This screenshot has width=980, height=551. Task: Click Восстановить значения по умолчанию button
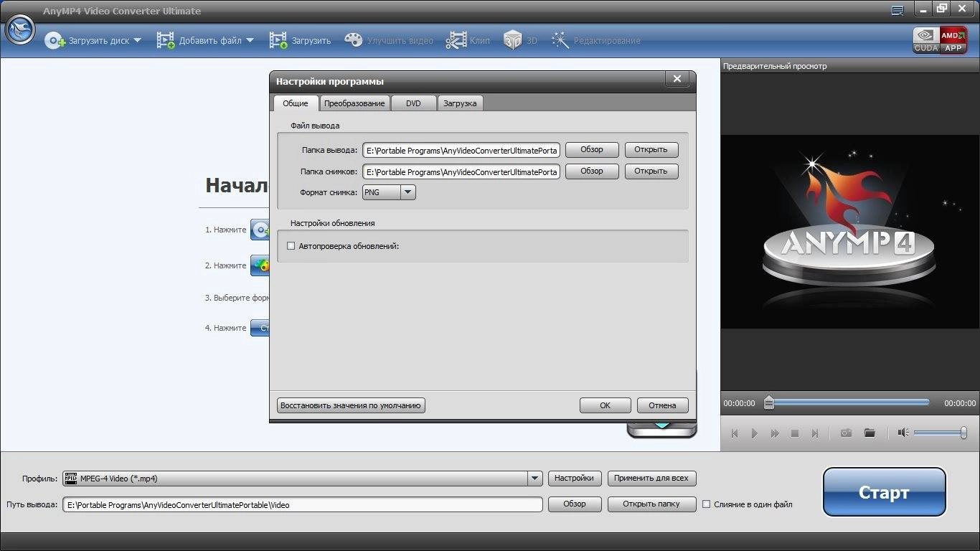pos(351,405)
